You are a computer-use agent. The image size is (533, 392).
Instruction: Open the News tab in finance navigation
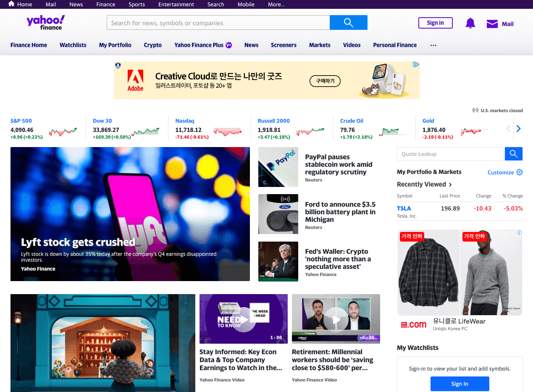coord(251,45)
